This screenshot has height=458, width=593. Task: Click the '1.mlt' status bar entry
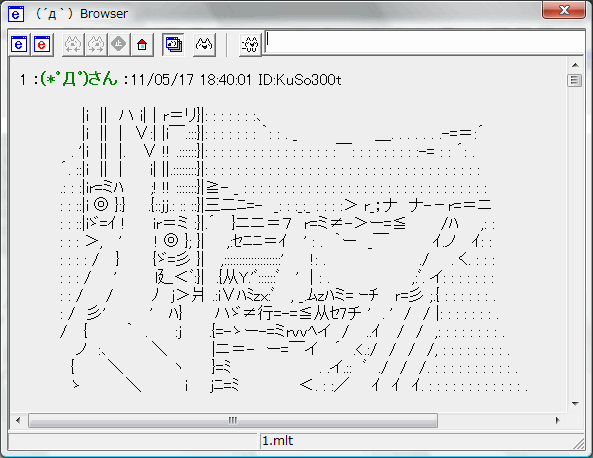(x=278, y=441)
